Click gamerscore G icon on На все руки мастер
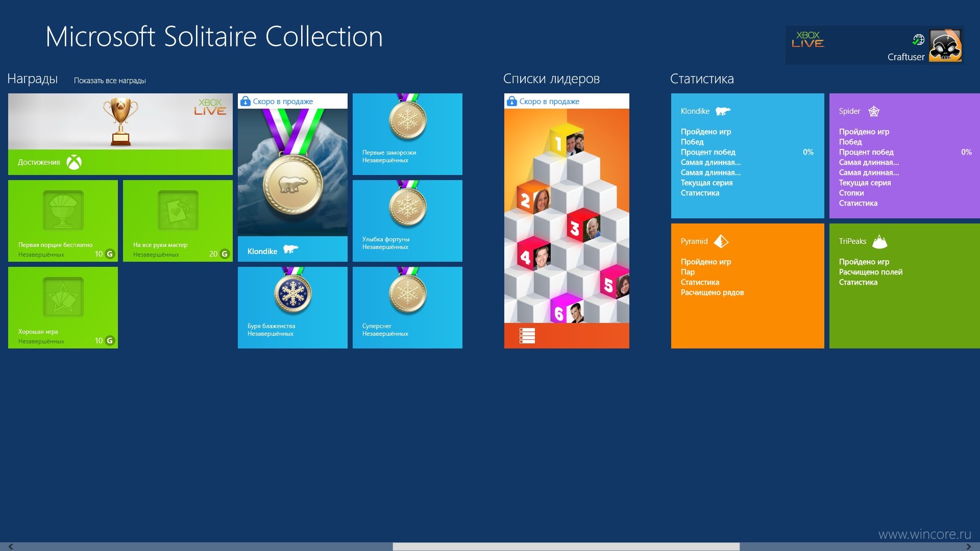Screen dimensions: 980x551 225,254
